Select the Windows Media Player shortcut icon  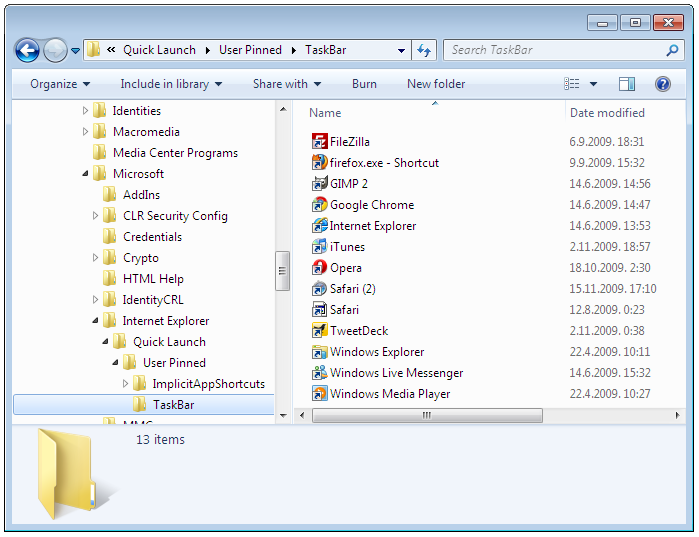click(319, 393)
